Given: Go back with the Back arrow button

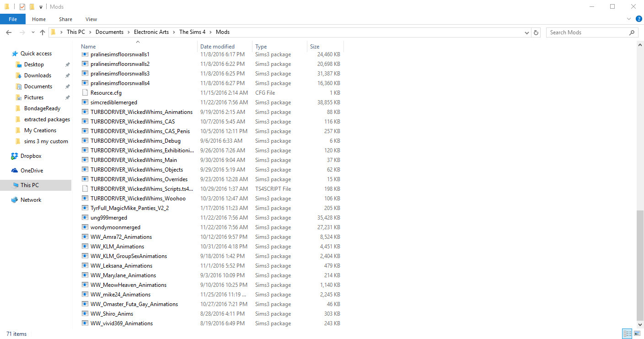Looking at the screenshot, I should click(9, 32).
